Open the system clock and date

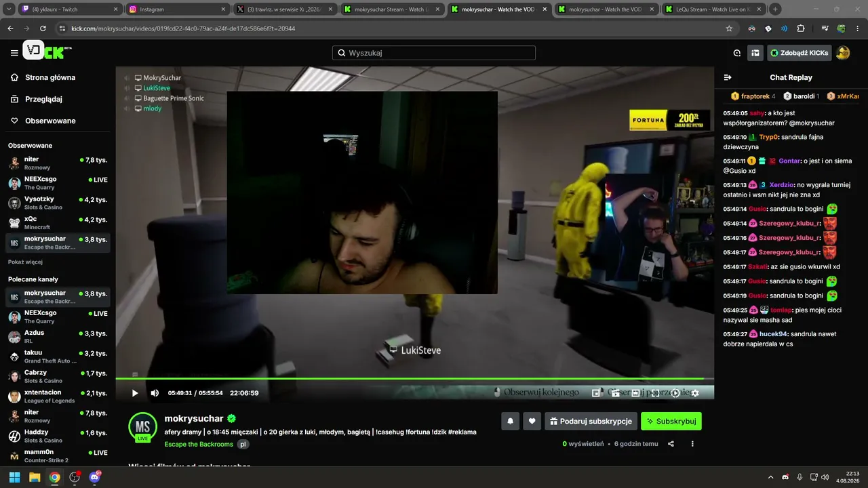[x=848, y=477]
